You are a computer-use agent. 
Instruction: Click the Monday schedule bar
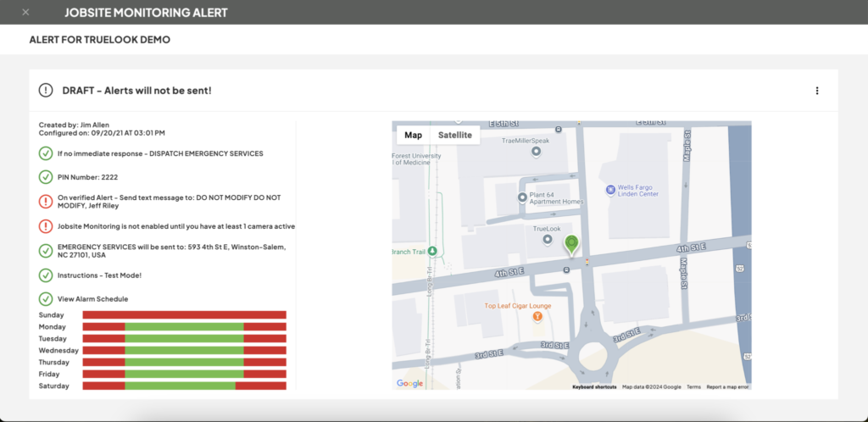tap(184, 327)
